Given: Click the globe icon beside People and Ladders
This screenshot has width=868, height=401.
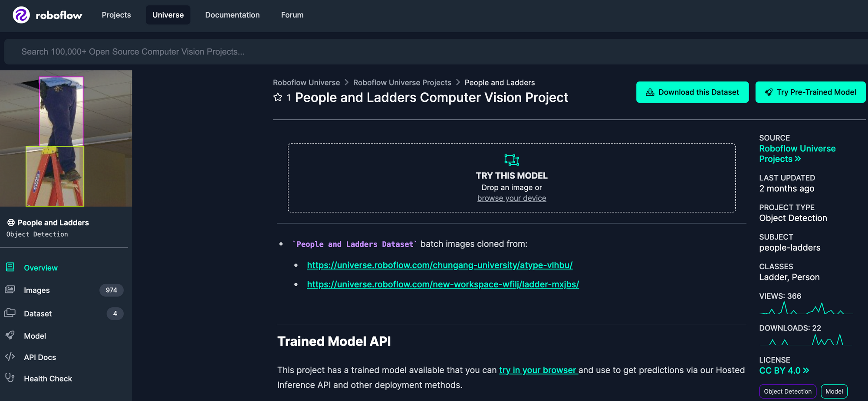Looking at the screenshot, I should coord(11,222).
